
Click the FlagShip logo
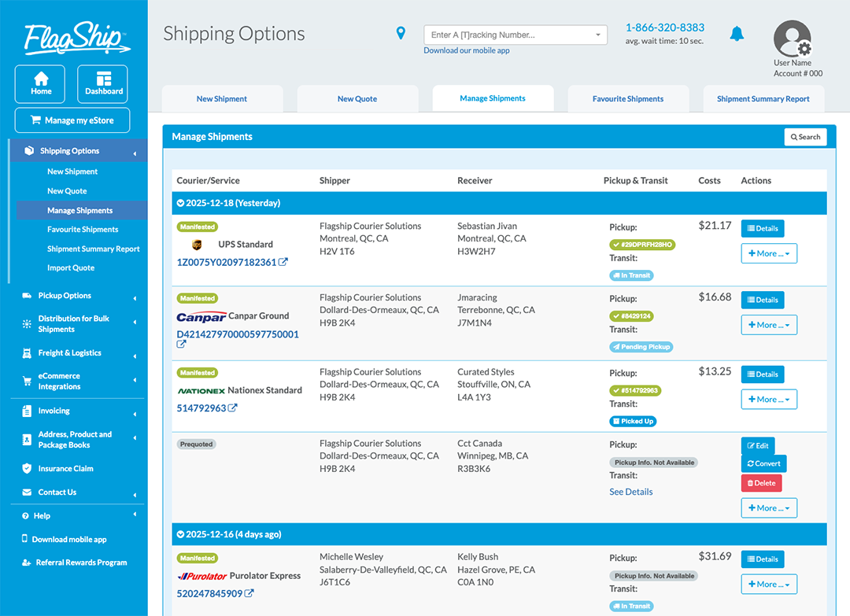click(75, 37)
